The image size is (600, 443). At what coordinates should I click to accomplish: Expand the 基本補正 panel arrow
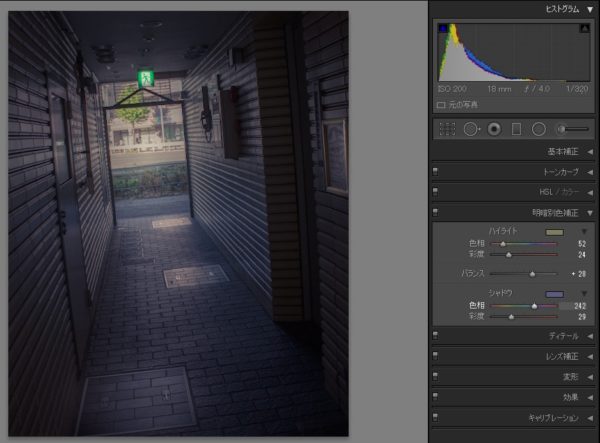pos(590,152)
